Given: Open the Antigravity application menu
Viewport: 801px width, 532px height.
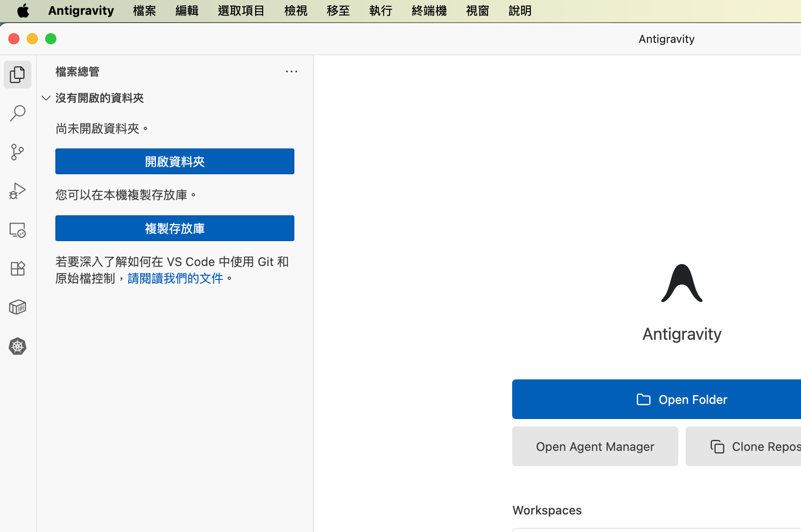Looking at the screenshot, I should tap(81, 11).
